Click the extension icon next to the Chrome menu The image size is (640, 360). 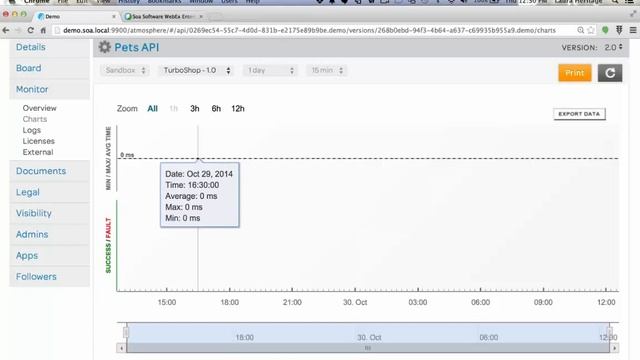[x=619, y=30]
